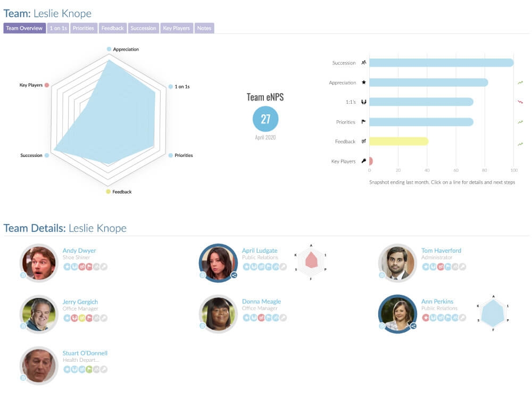The height and width of the screenshot is (407, 532).
Task: Click the key icon beside the Key Players bar
Action: tap(364, 160)
